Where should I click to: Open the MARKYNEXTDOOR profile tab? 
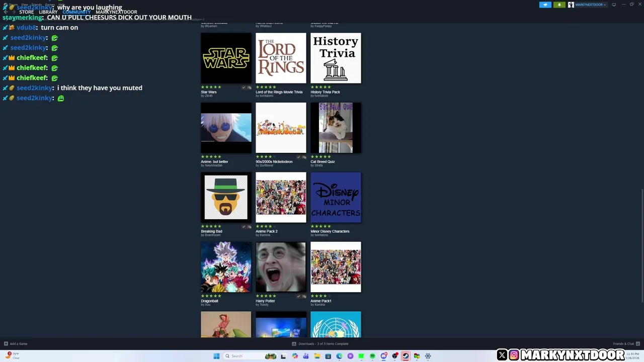(116, 12)
